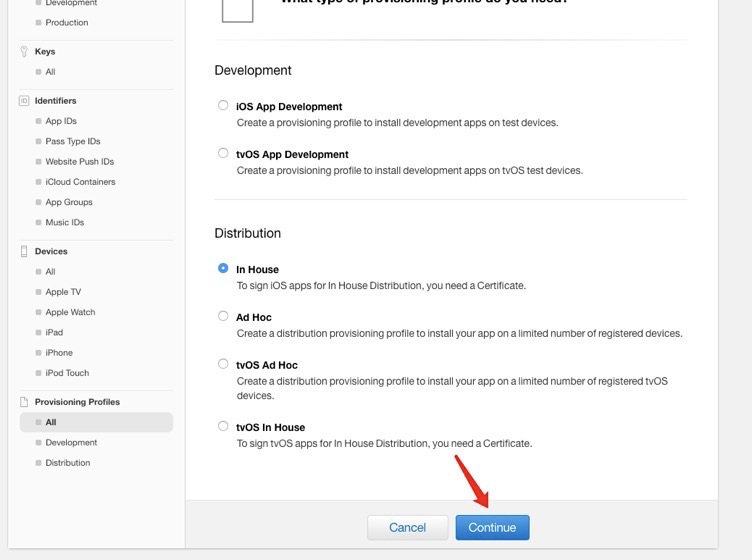Choose tvOS App Development radio option
Image resolution: width=752 pixels, height=560 pixels.
click(223, 154)
